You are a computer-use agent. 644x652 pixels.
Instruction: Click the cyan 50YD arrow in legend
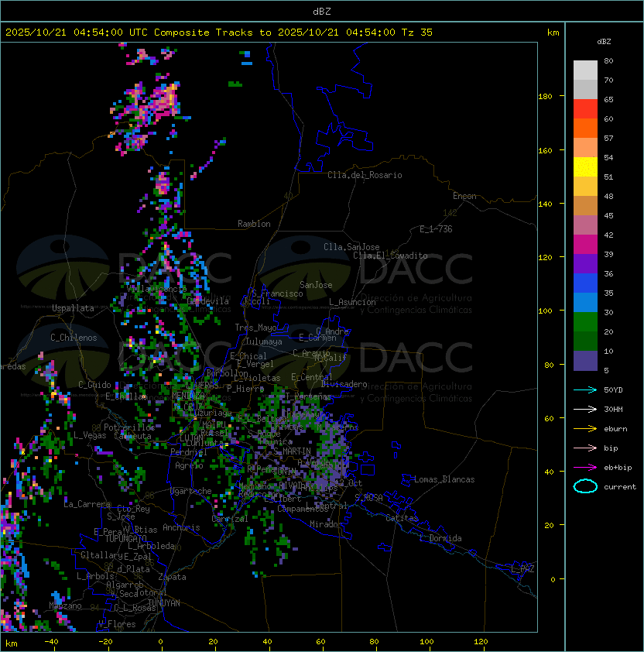[x=585, y=390]
